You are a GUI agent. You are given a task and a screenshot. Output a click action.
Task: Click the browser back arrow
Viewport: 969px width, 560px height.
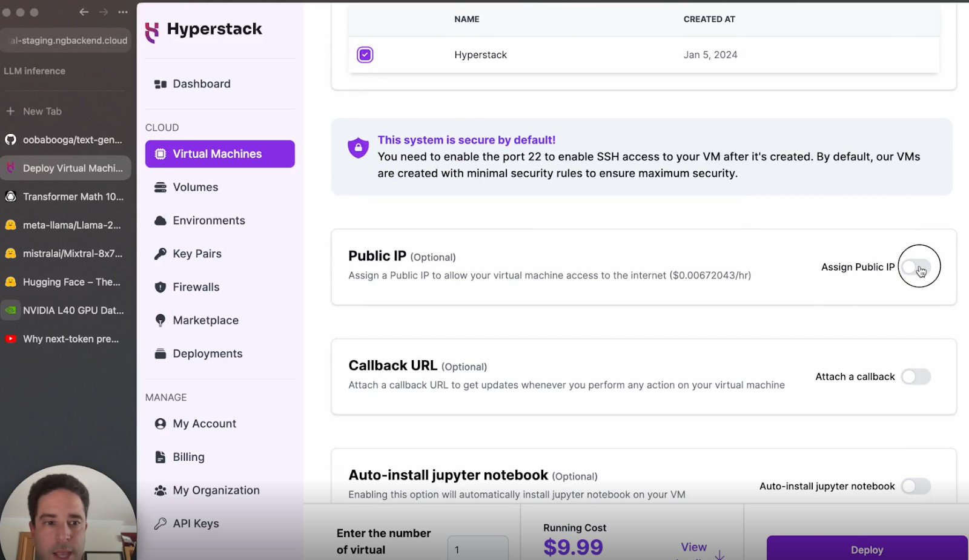tap(84, 12)
